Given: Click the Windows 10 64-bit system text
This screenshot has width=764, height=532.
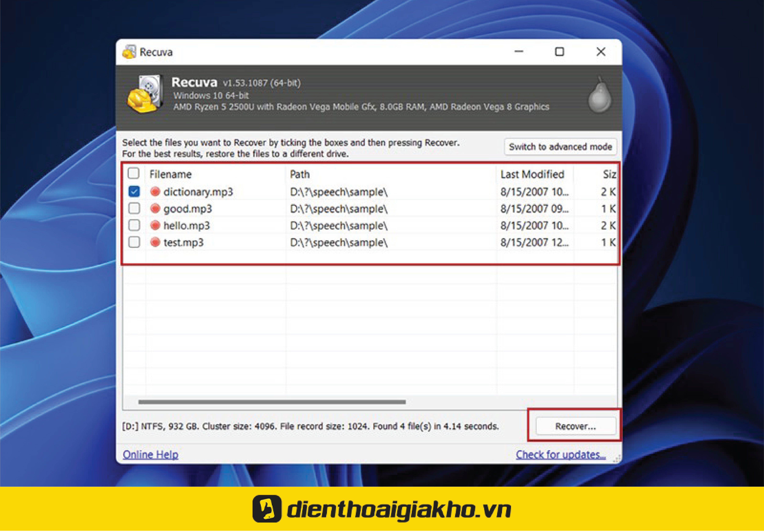Looking at the screenshot, I should pyautogui.click(x=211, y=95).
